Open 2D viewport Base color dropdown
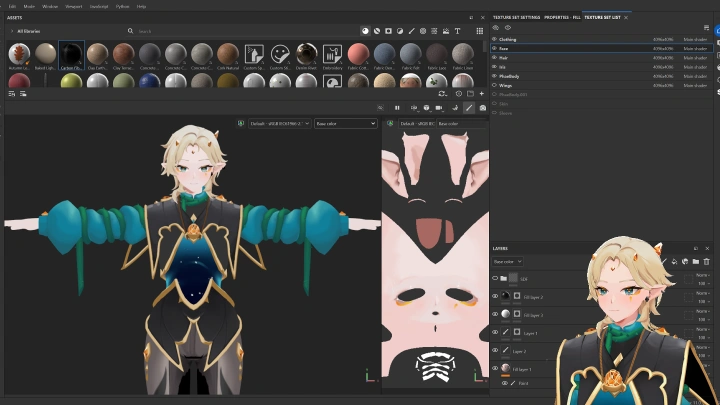 [461, 124]
